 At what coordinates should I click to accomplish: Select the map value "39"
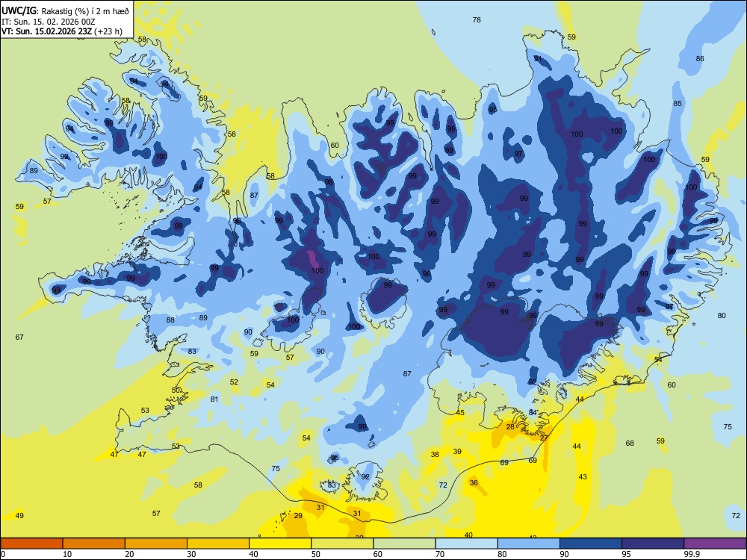point(457,452)
